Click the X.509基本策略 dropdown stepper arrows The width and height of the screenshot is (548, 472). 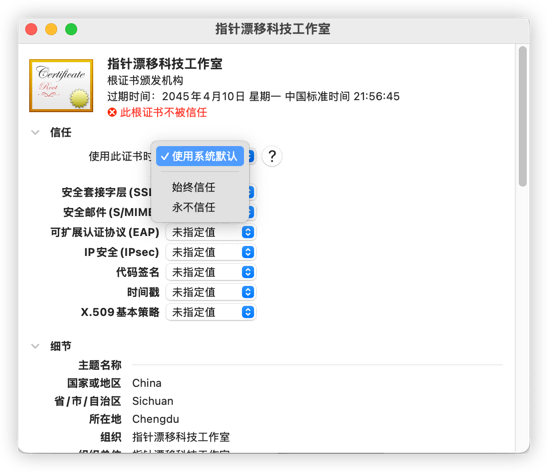(248, 312)
